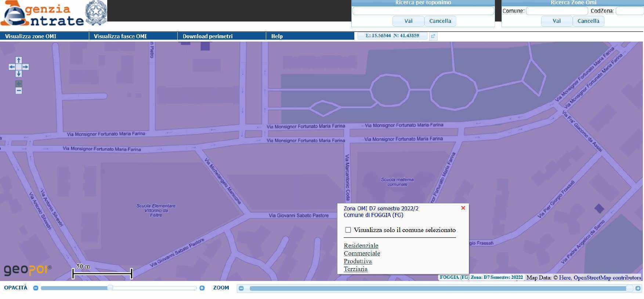644x299 pixels.
Task: Open the Residenziale link in the popup
Action: 361,246
